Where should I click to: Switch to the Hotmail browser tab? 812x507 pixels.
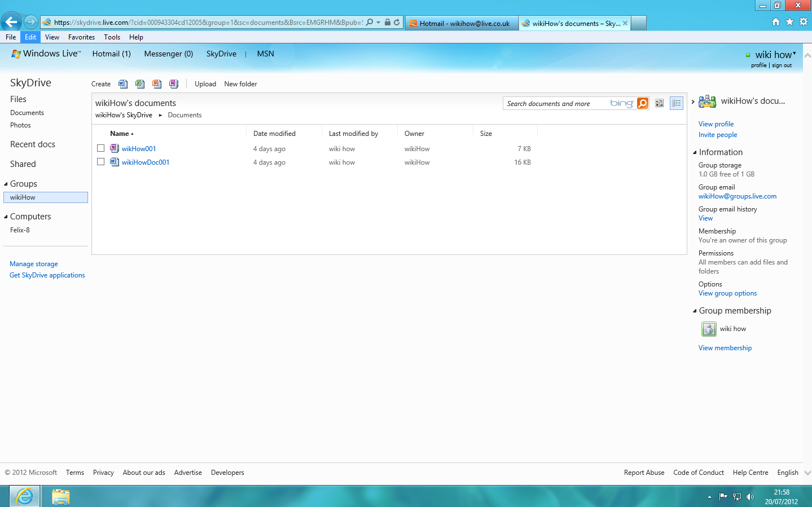coord(462,23)
